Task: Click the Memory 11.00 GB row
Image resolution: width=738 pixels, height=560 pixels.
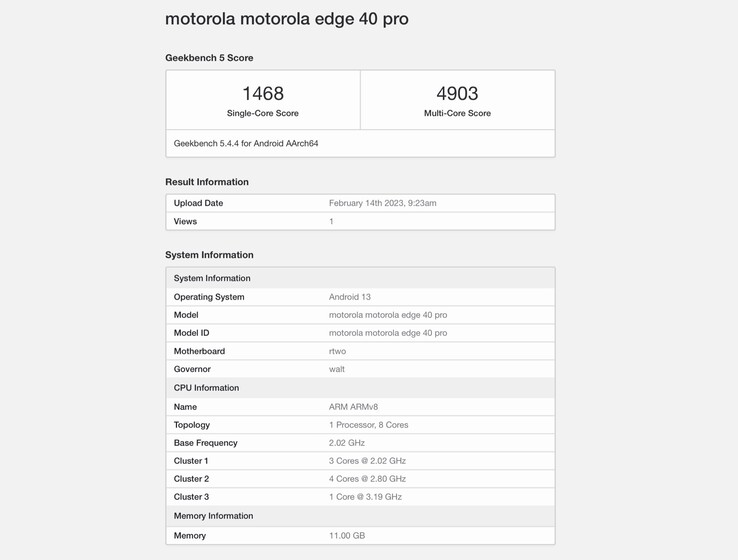Action: point(360,536)
